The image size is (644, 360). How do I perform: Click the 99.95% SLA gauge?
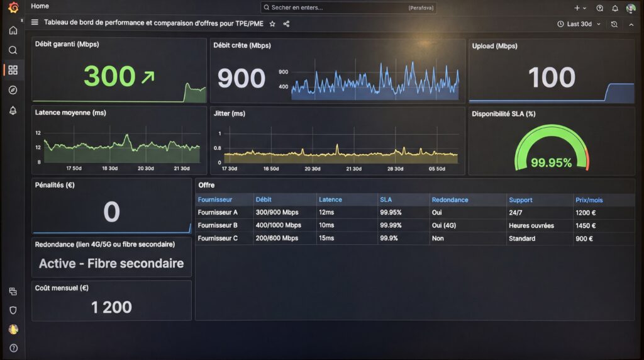[x=551, y=148]
